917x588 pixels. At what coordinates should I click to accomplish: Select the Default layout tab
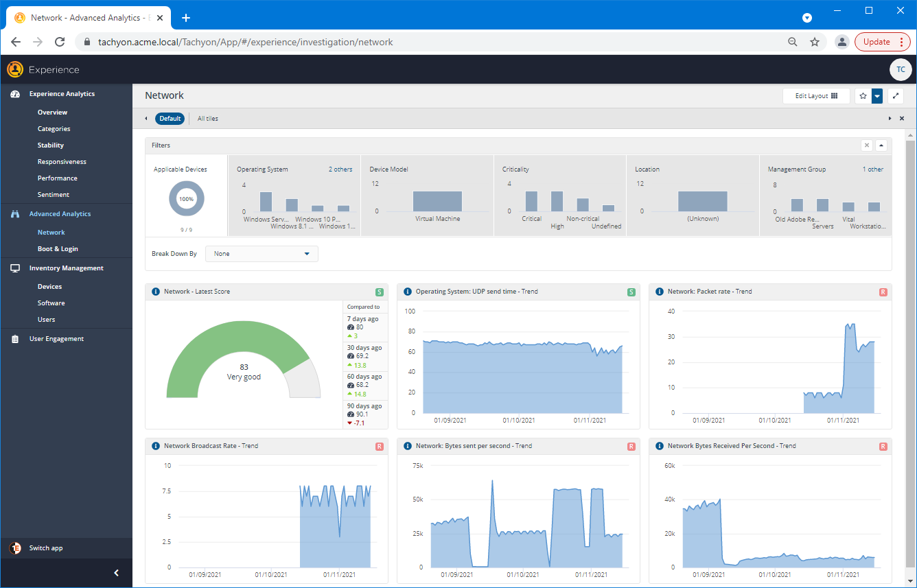[x=170, y=119]
